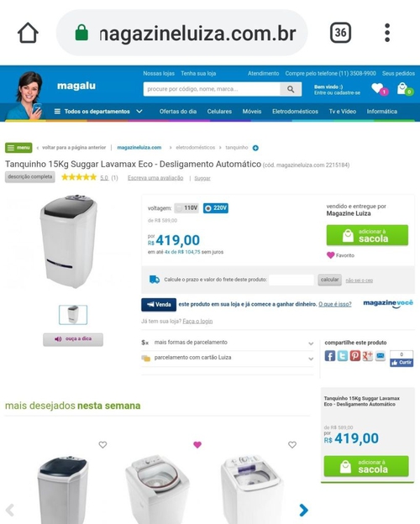Image resolution: width=420 pixels, height=524 pixels.
Task: Click the next arrow in product carousel
Action: (303, 510)
